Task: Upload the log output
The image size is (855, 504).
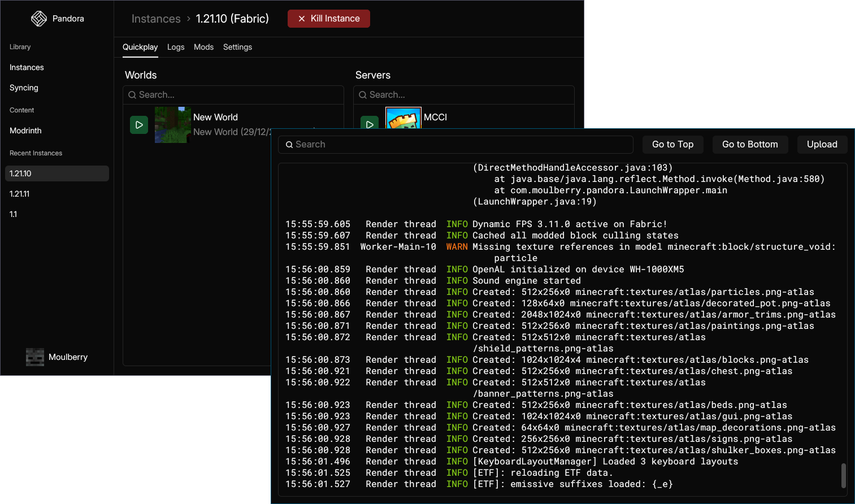Action: 822,145
